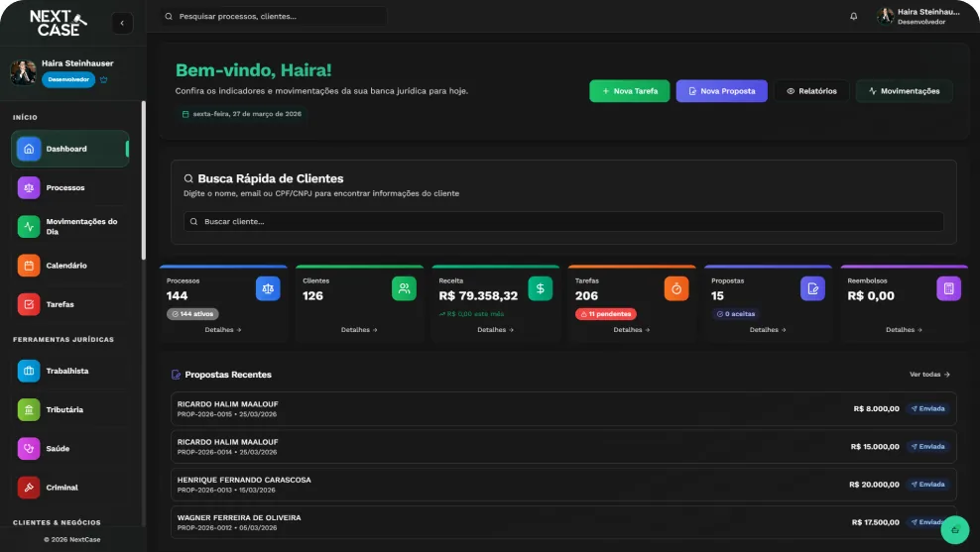
Task: Click the Processos scales icon in the sidebar
Action: 29,187
